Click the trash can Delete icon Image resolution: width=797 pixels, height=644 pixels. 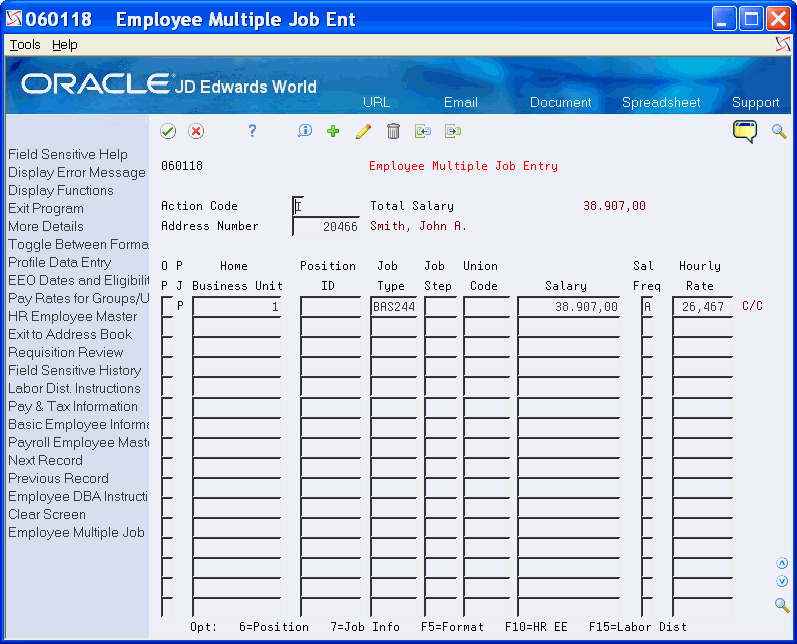click(x=393, y=131)
